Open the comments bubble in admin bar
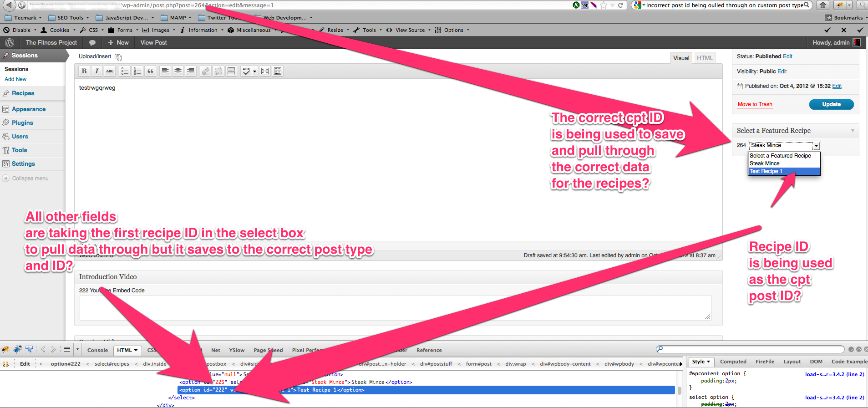 92,43
